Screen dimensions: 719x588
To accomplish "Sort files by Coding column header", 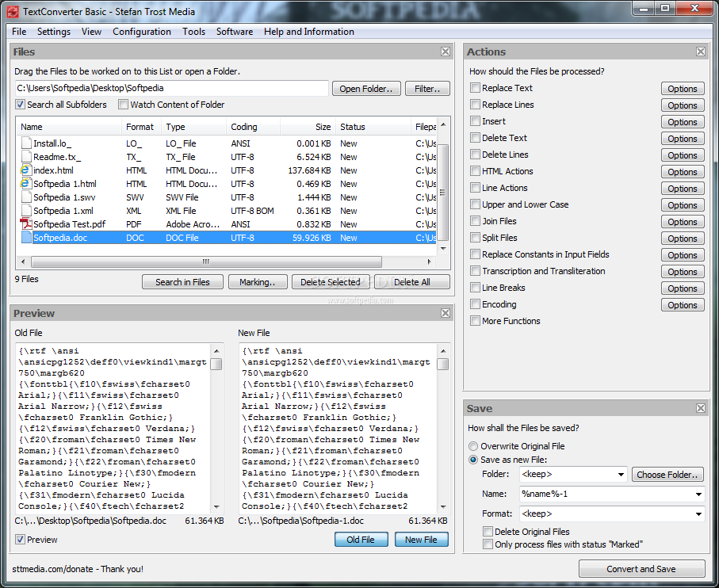I will click(x=253, y=127).
